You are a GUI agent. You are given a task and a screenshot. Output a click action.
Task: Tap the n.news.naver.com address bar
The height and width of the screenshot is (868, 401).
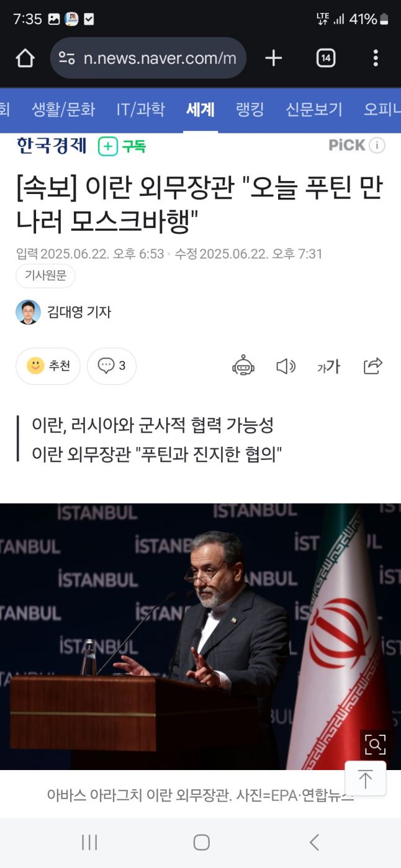tap(148, 58)
